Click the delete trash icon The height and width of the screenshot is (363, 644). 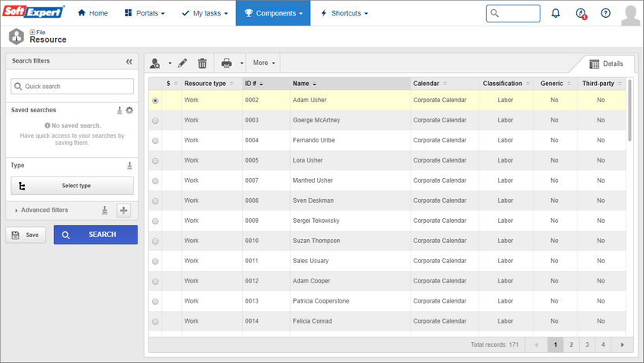tap(202, 63)
